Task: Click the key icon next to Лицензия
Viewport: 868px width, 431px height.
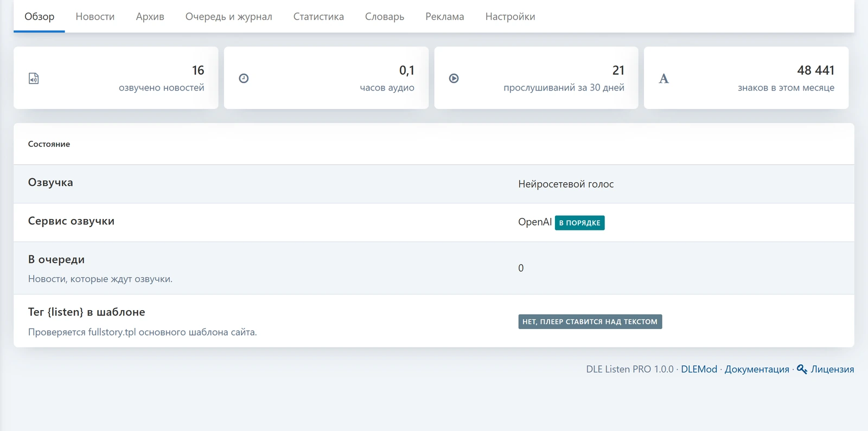Action: point(802,369)
